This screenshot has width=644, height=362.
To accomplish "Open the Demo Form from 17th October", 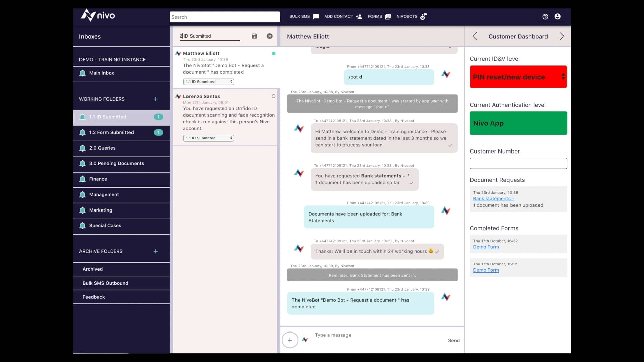I will coord(486,247).
